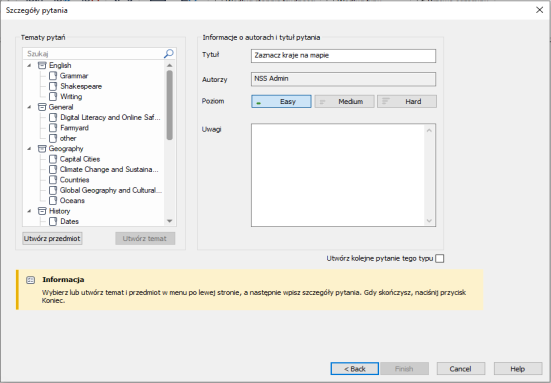Click Uwagi text area scroll up arrow
Screen dimensions: 551x383
pyautogui.click(x=429, y=130)
